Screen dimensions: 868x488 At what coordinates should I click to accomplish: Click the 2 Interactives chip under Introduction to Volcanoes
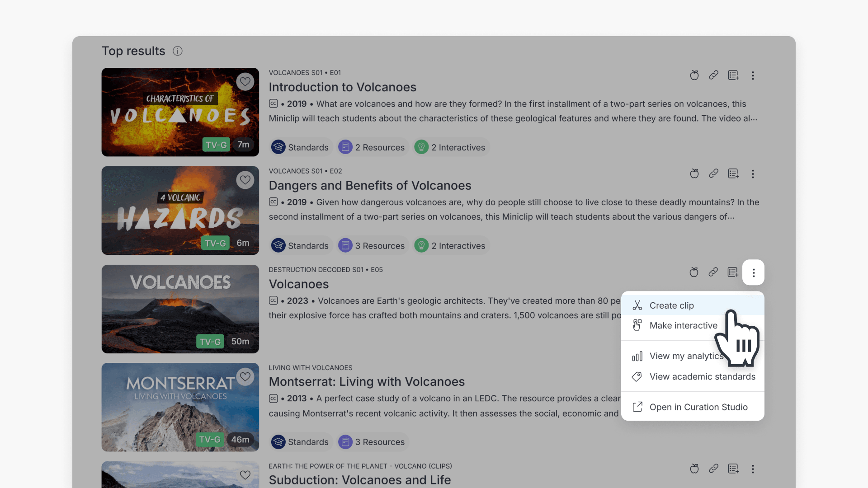[x=451, y=147]
